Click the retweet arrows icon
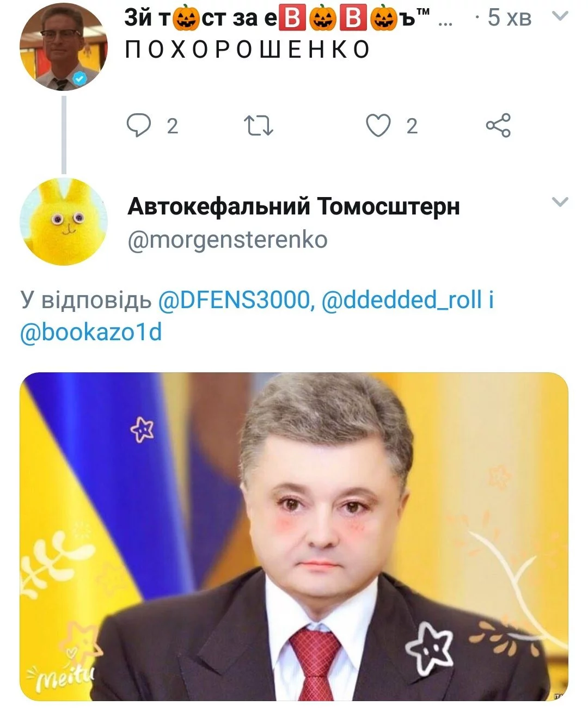Image resolution: width=588 pixels, height=724 pixels. (258, 126)
